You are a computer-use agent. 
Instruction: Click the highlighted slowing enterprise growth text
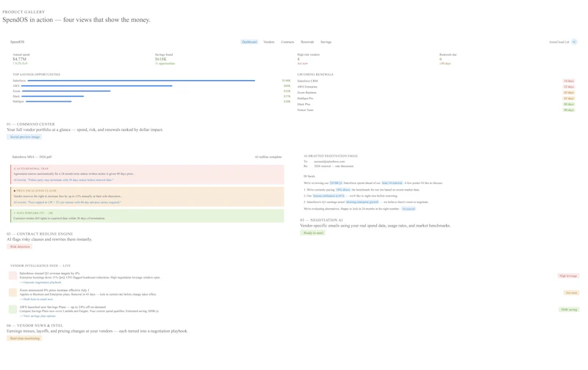[362, 202]
